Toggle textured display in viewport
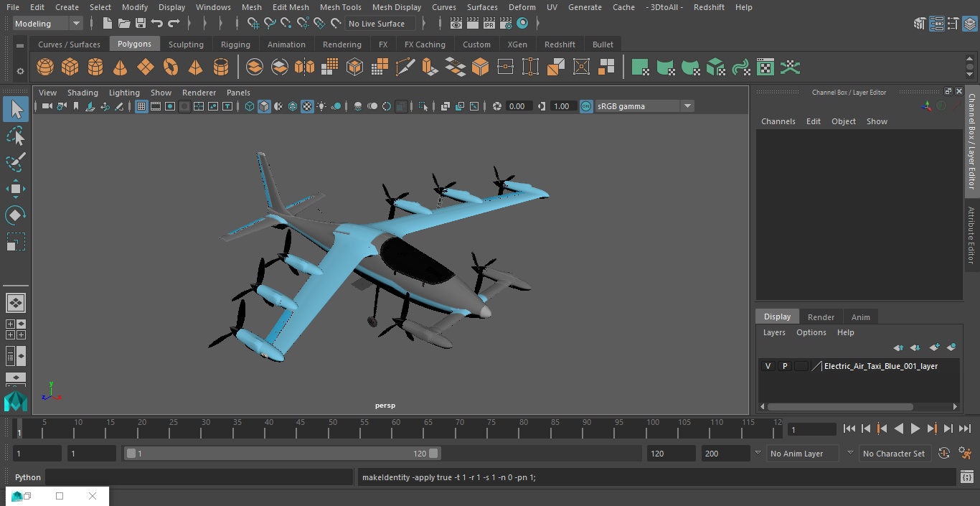980x506 pixels. [307, 106]
